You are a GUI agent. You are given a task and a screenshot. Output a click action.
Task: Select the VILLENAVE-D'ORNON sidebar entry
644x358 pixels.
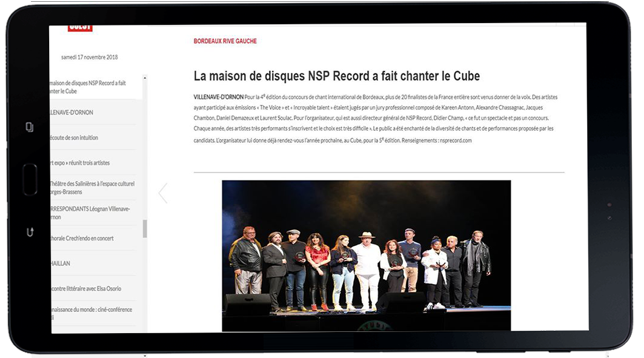pyautogui.click(x=73, y=113)
